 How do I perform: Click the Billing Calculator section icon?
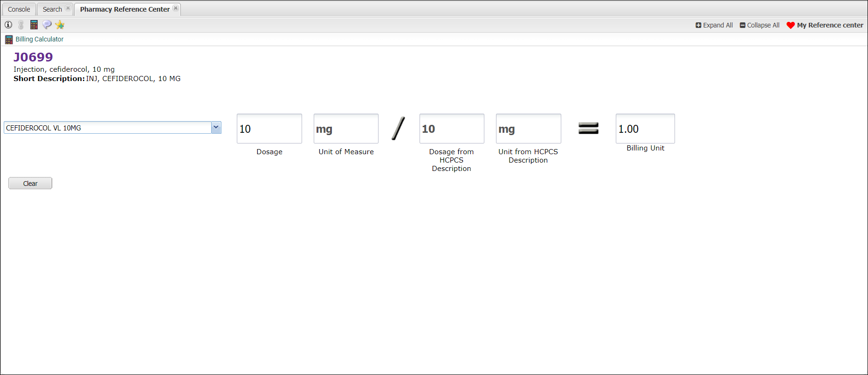[x=9, y=40]
